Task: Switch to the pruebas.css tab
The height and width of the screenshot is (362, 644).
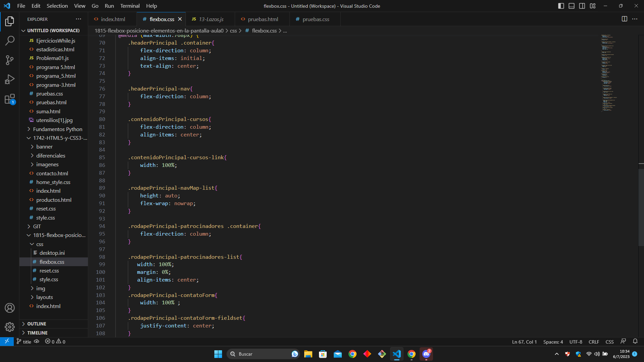Action: pyautogui.click(x=315, y=19)
